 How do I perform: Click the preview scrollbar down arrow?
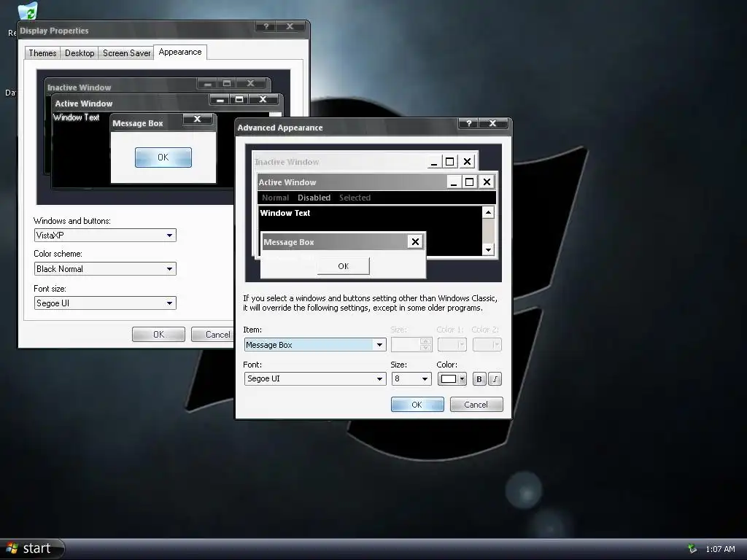[488, 249]
